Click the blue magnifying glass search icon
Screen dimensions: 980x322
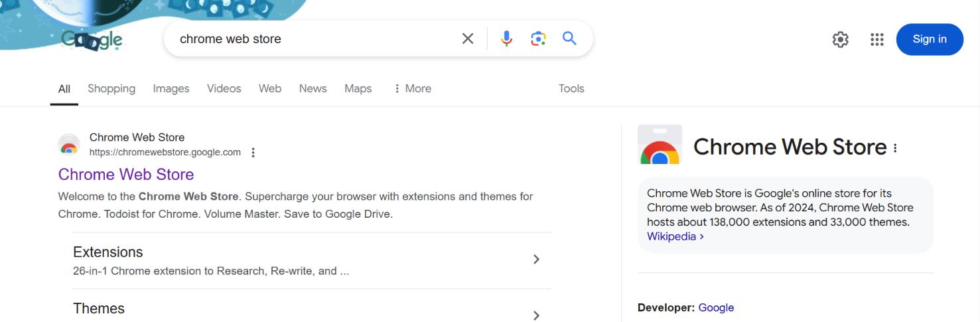coord(569,39)
